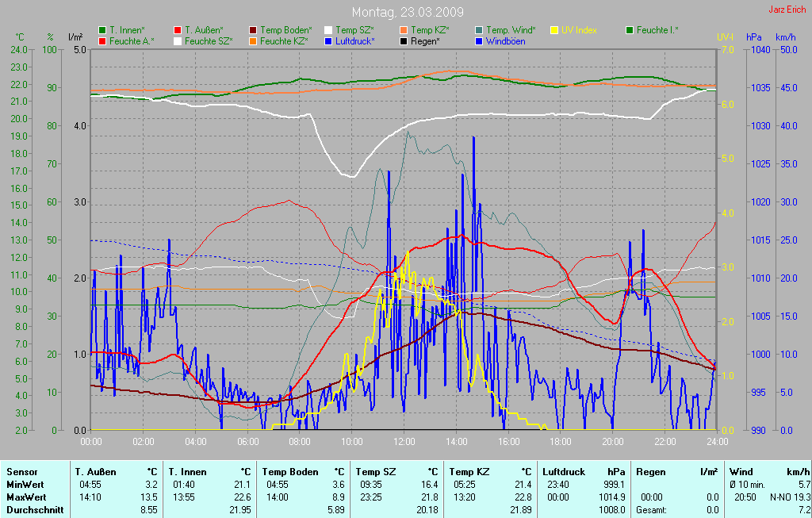Image resolution: width=812 pixels, height=518 pixels.
Task: Click the hPa axis unit header
Action: [x=753, y=37]
